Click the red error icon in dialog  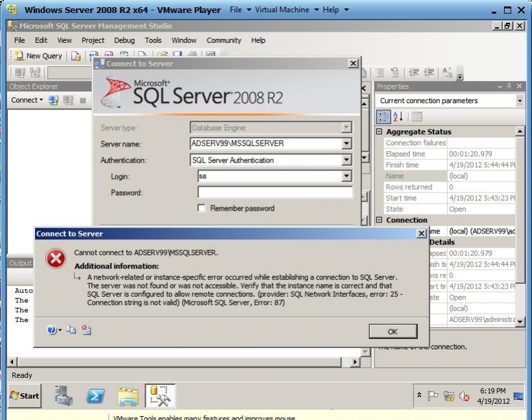point(56,259)
